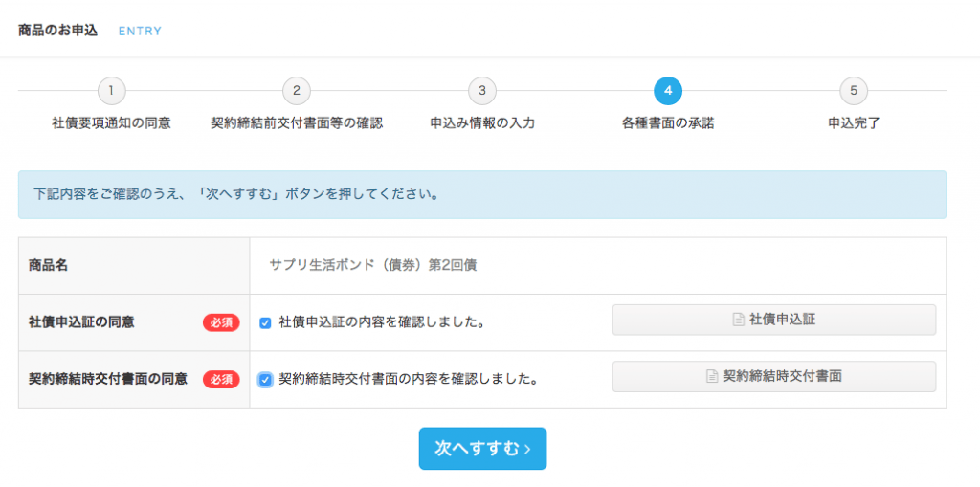
Task: Open the 契約締結前交付書面等の確認 step label
Action: point(297,123)
